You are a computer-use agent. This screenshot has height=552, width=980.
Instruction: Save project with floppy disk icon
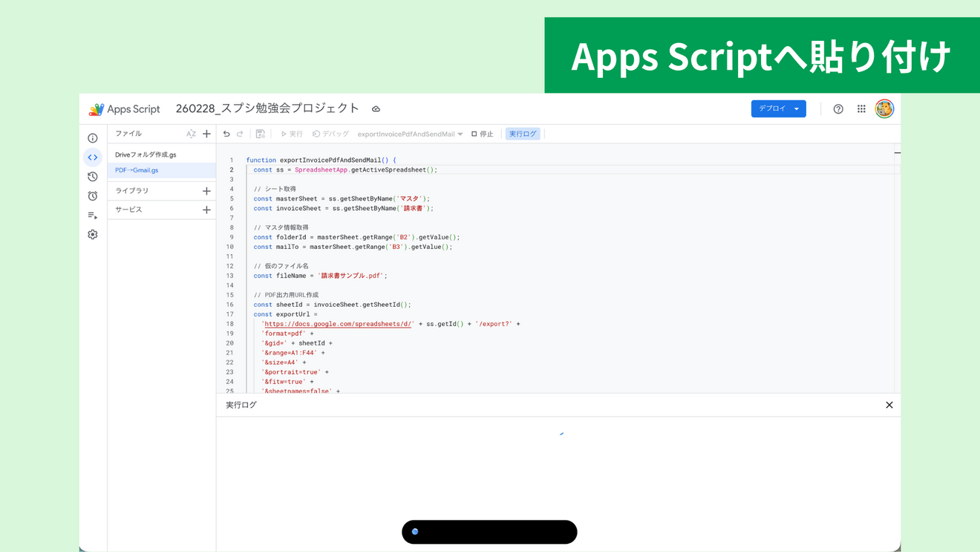click(x=261, y=134)
